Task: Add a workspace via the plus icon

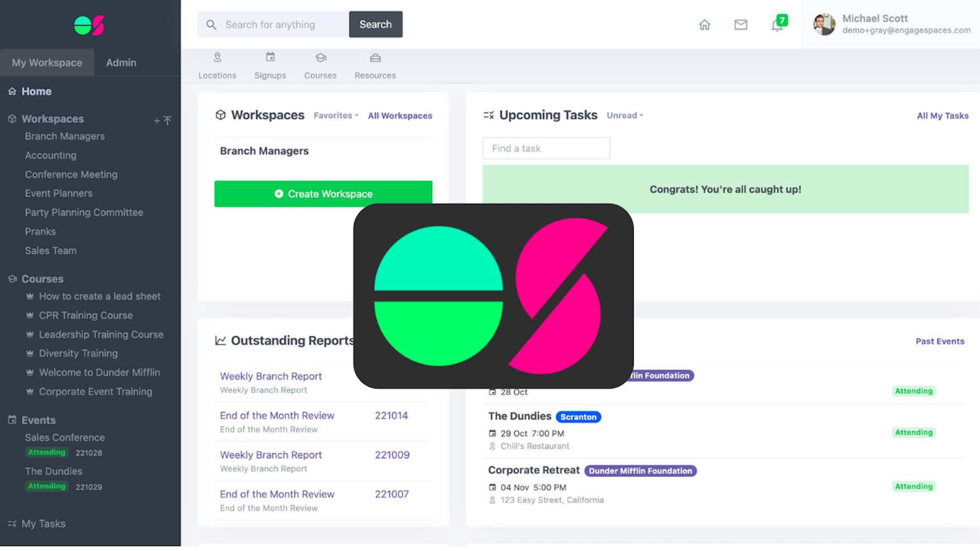Action: (x=156, y=120)
